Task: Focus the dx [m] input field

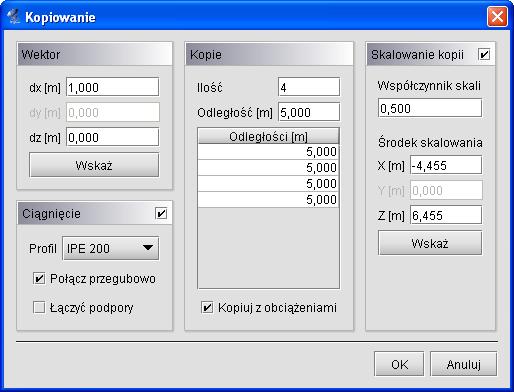Action: [113, 87]
